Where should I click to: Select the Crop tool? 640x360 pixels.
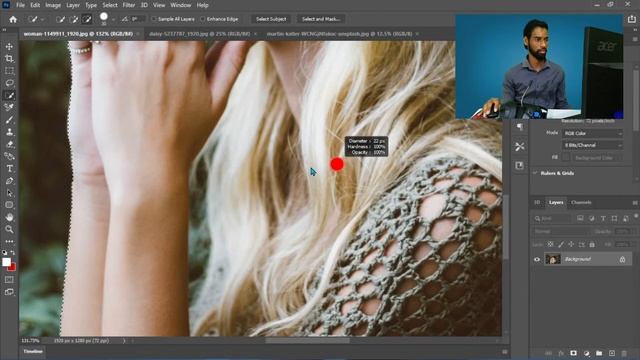tap(9, 59)
